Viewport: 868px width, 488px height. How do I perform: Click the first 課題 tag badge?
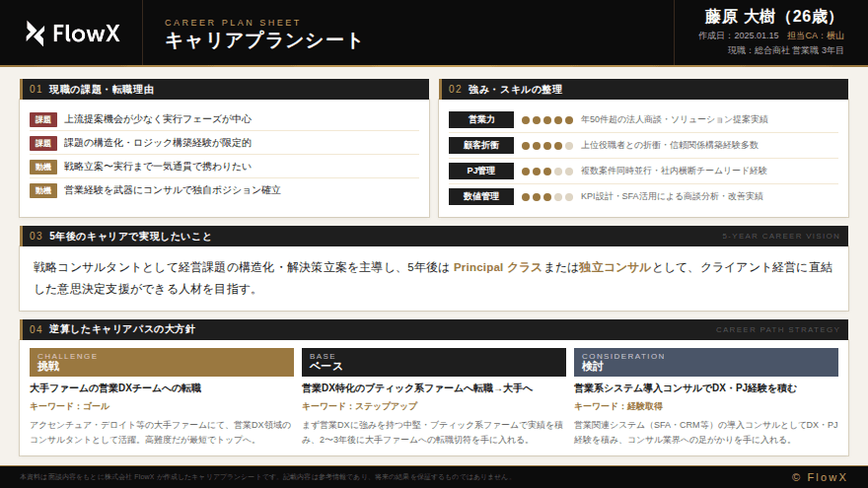pos(43,119)
